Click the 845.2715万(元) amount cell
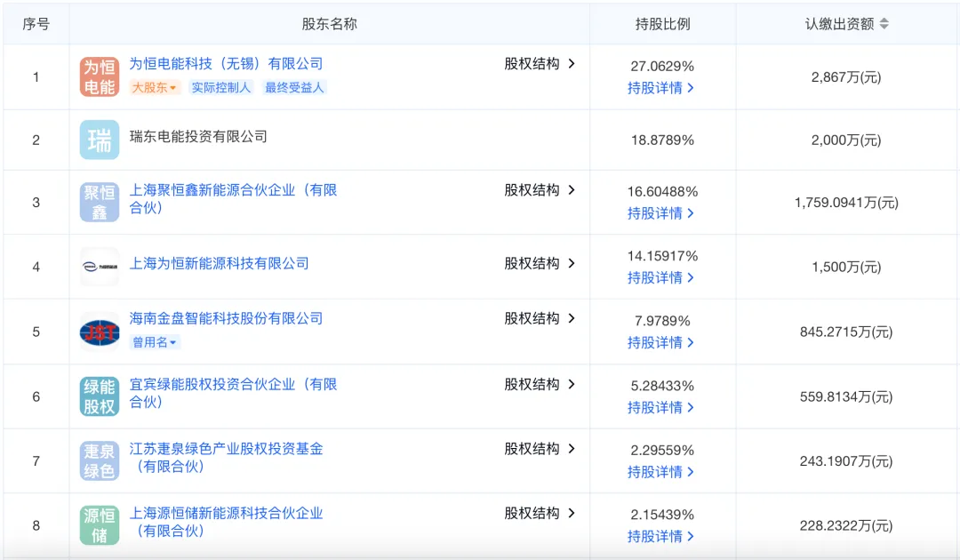Image resolution: width=960 pixels, height=560 pixels. point(846,332)
